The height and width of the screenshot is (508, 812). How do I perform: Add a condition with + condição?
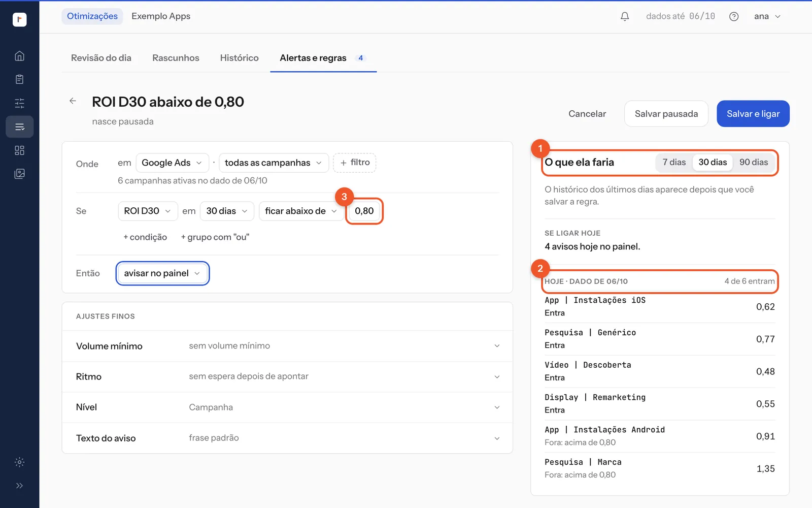(145, 237)
